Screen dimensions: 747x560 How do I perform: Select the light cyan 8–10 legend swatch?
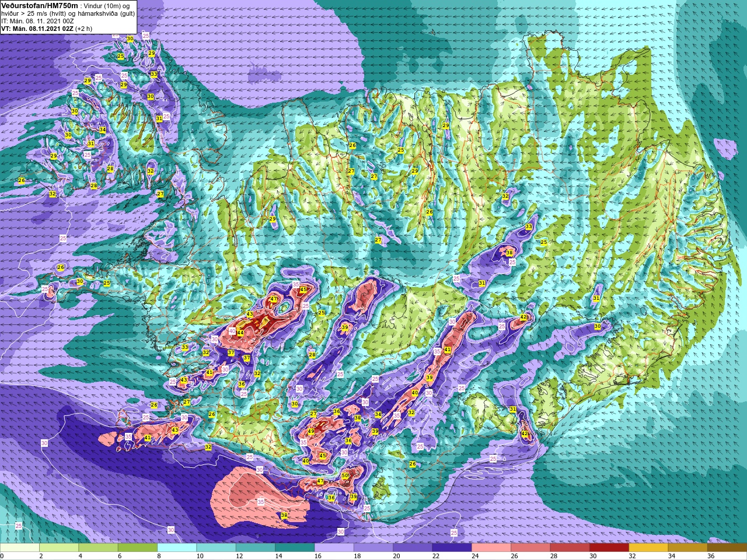tap(177, 548)
